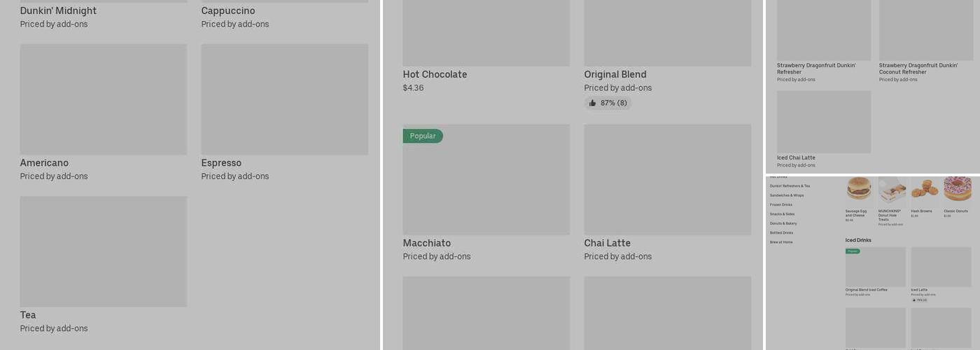Click the Popular badge on Original Blend Iced Coffee
This screenshot has height=350, width=980.
click(853, 251)
